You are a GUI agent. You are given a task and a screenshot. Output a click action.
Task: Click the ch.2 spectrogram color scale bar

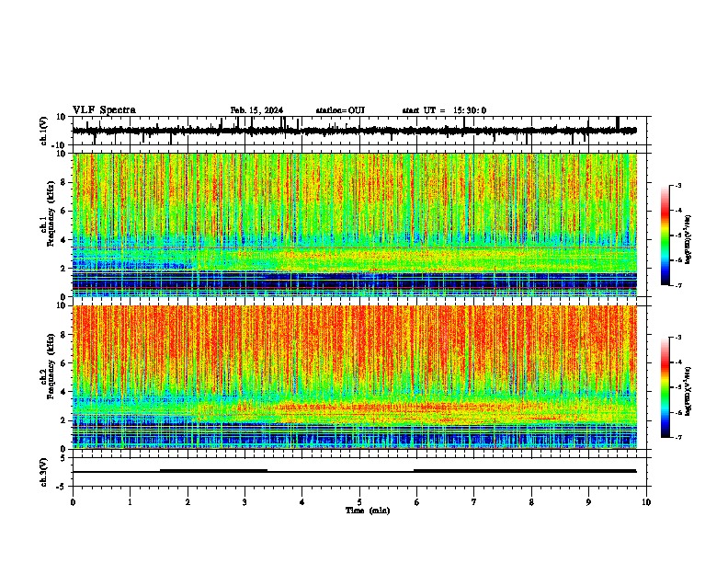click(665, 387)
